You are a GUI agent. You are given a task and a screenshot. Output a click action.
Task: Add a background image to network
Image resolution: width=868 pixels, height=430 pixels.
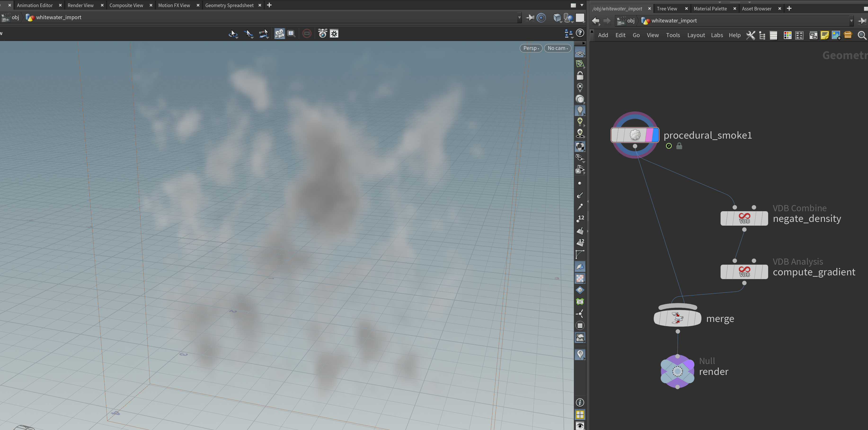[x=836, y=35]
